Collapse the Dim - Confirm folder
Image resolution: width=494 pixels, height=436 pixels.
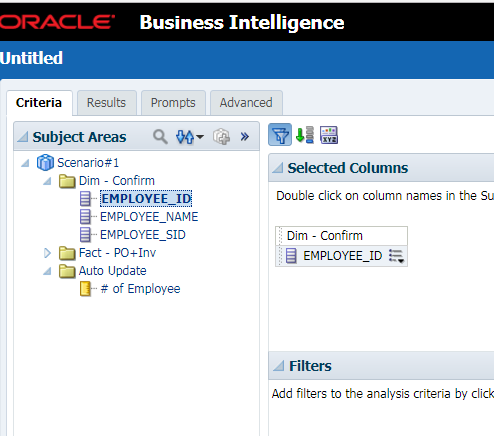coord(47,181)
